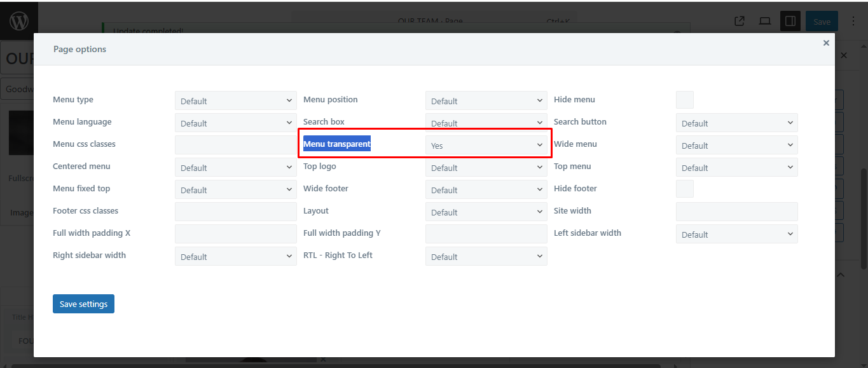This screenshot has width=868, height=368.
Task: Click the Top logo label
Action: (x=320, y=167)
